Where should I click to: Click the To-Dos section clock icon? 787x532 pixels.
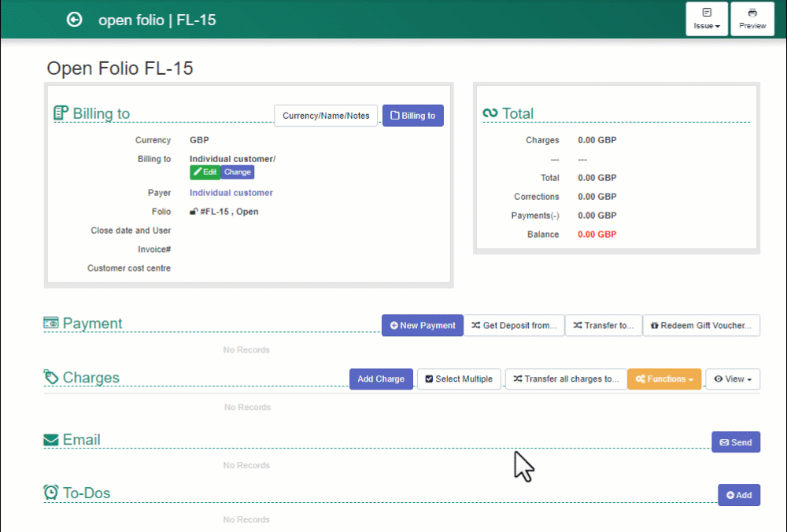pyautogui.click(x=51, y=492)
